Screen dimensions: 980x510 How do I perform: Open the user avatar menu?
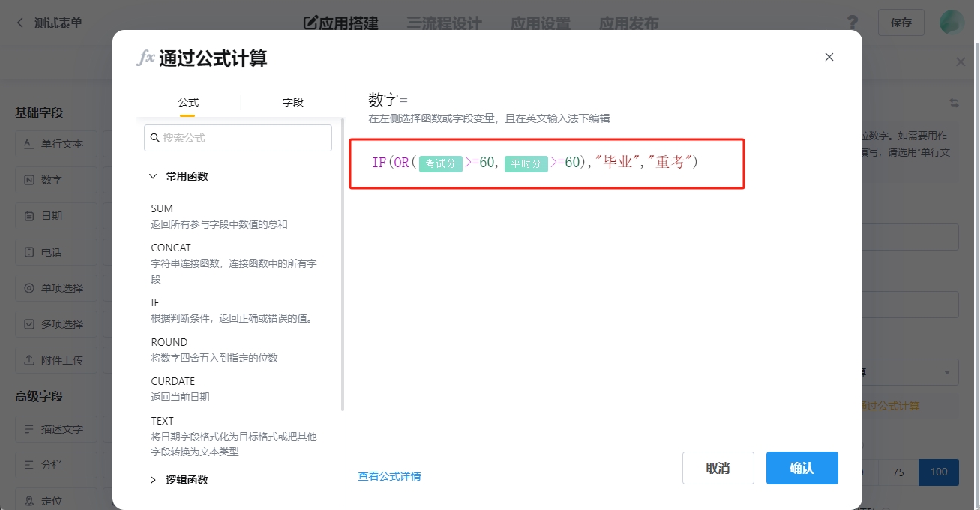(952, 22)
